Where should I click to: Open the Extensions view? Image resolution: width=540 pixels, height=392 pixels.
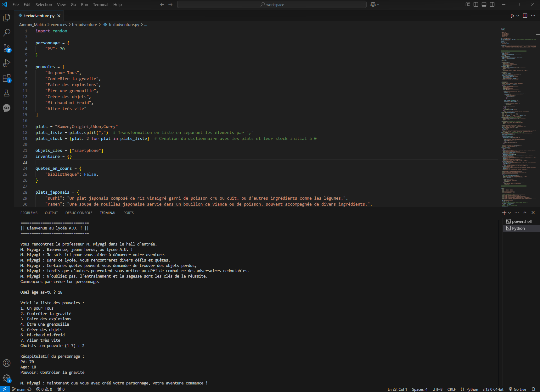coord(7,78)
